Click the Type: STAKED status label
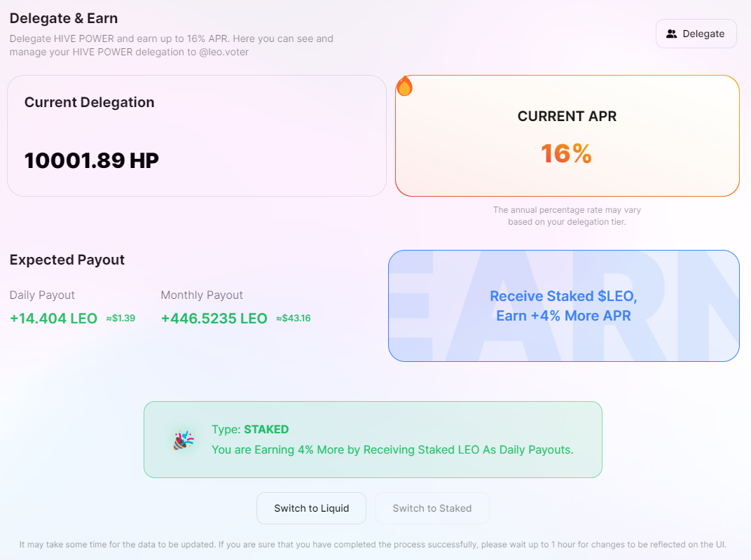This screenshot has width=751, height=560. pos(250,429)
